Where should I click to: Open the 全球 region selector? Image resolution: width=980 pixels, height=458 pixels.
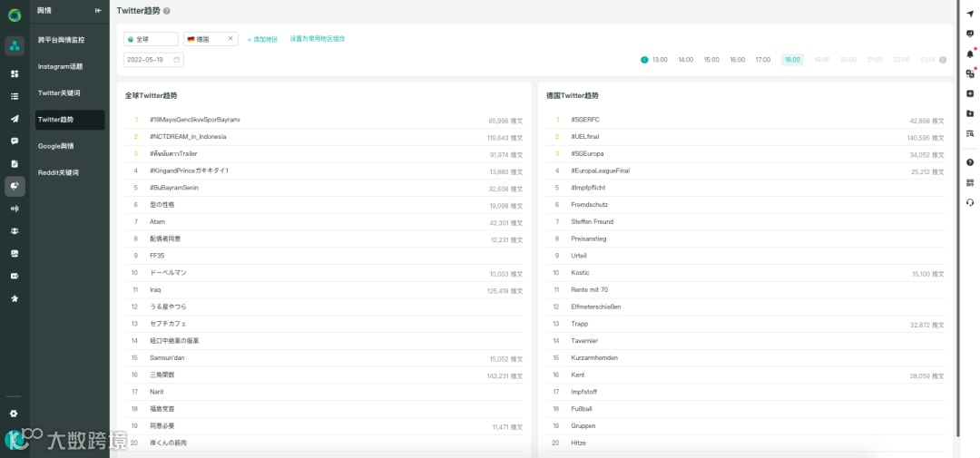click(151, 39)
